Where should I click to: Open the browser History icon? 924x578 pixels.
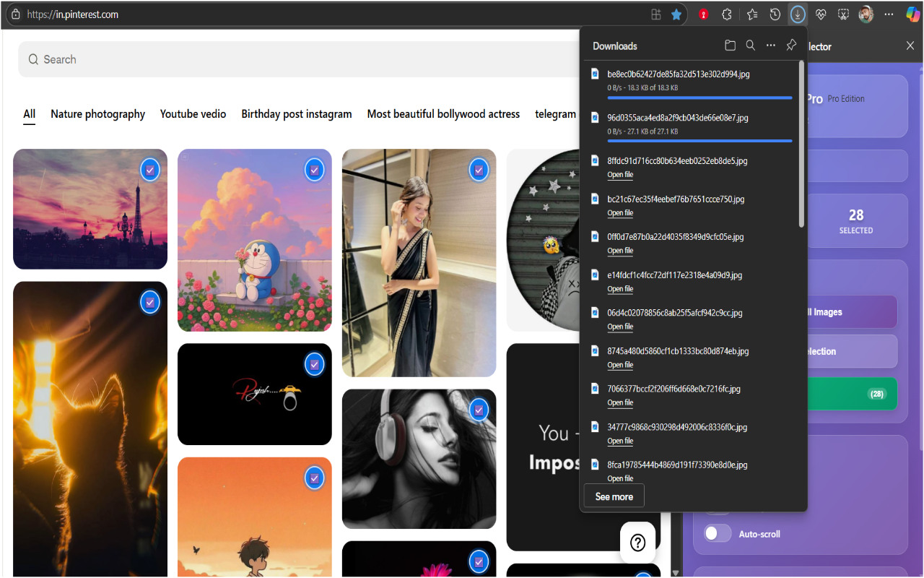pos(775,14)
